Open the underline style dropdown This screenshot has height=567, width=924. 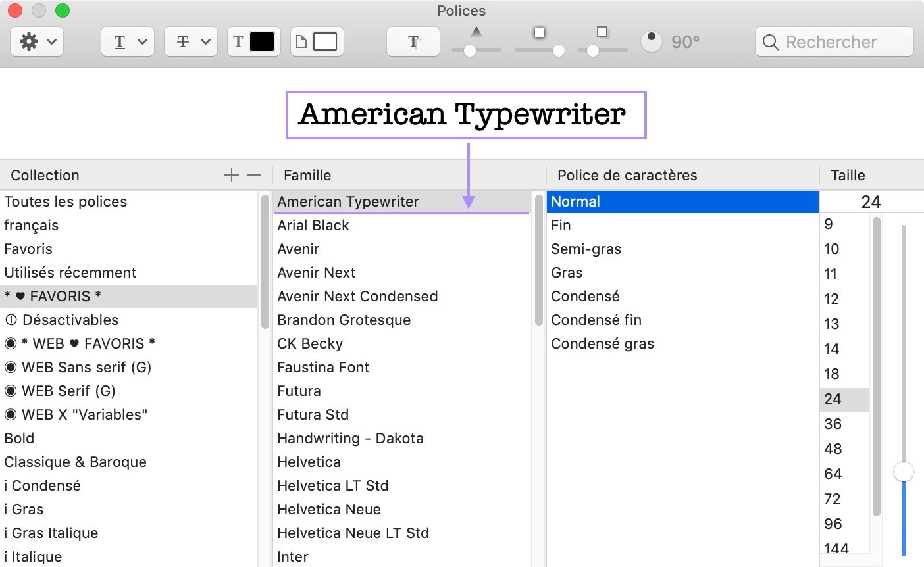coord(128,42)
